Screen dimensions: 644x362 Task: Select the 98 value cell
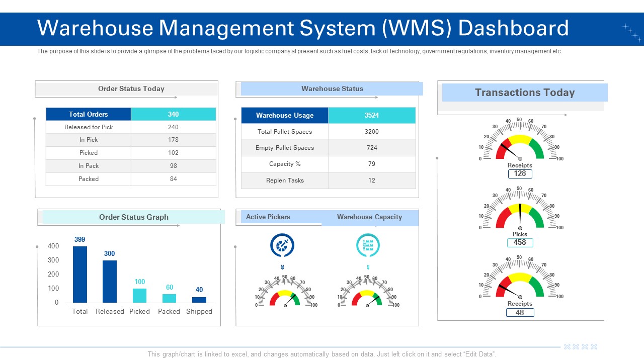point(174,166)
